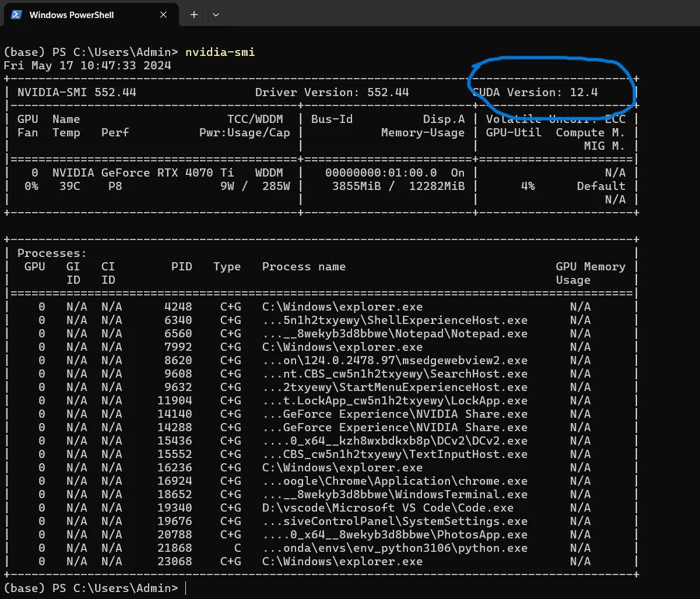Click the GPU-Util column header

pyautogui.click(x=514, y=132)
